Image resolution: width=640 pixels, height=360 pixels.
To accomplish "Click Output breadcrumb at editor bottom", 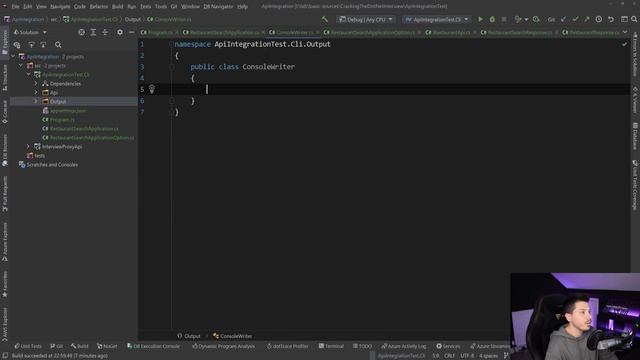I will pyautogui.click(x=189, y=336).
